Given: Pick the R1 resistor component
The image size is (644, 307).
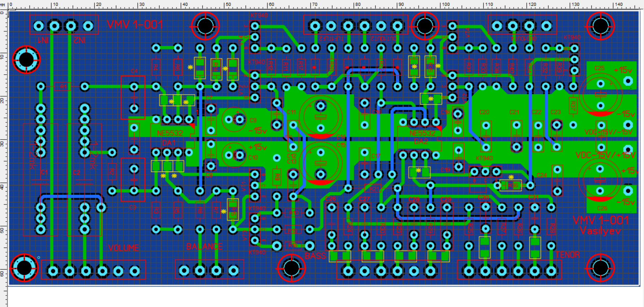Looking at the screenshot, I should 63,87.
